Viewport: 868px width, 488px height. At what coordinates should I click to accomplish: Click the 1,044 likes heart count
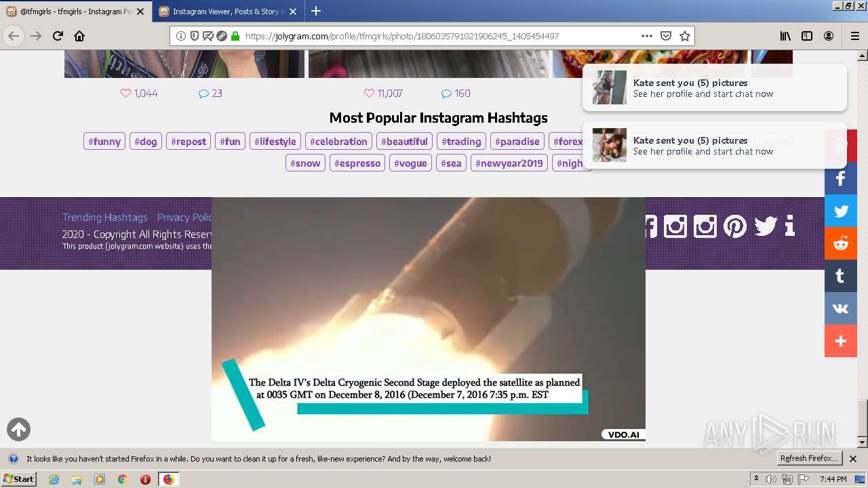(x=139, y=94)
